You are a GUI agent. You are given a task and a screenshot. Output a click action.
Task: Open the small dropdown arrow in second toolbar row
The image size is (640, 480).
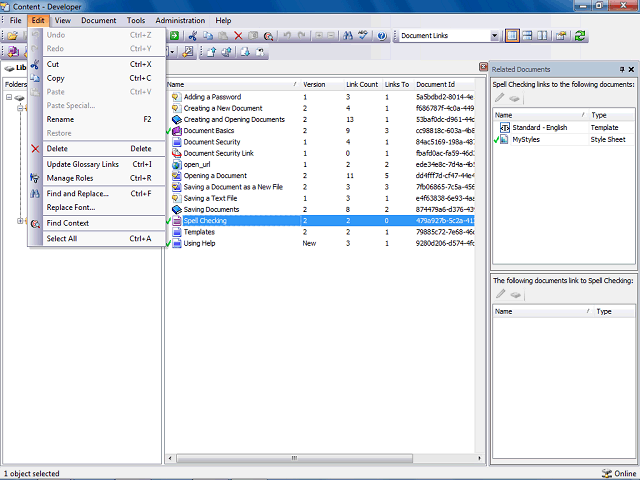pyautogui.click(x=172, y=52)
